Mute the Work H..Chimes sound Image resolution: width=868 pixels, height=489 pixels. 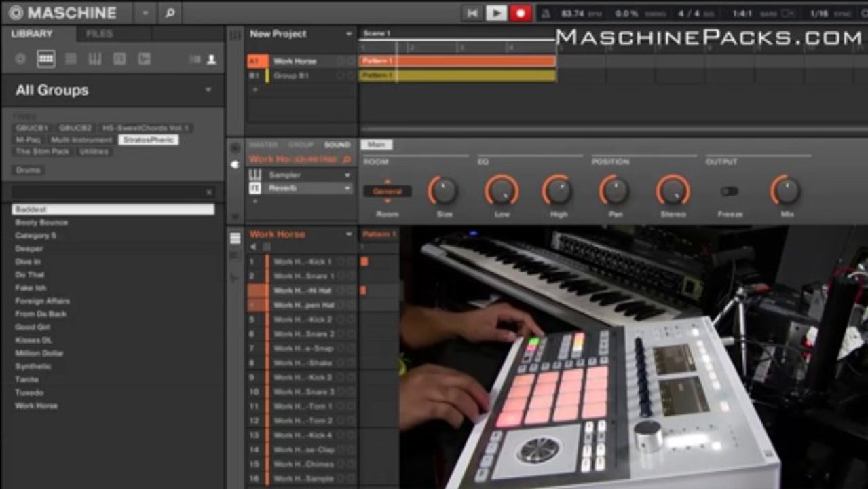click(341, 464)
